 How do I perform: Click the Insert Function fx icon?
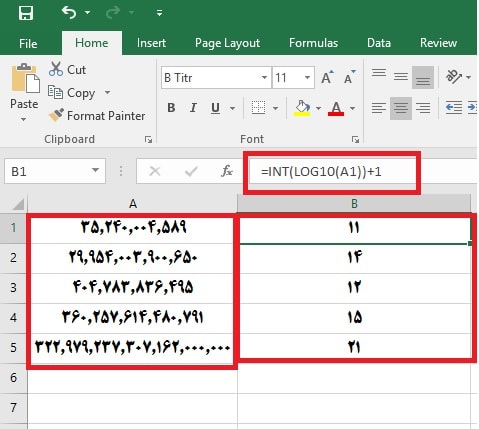(x=227, y=171)
